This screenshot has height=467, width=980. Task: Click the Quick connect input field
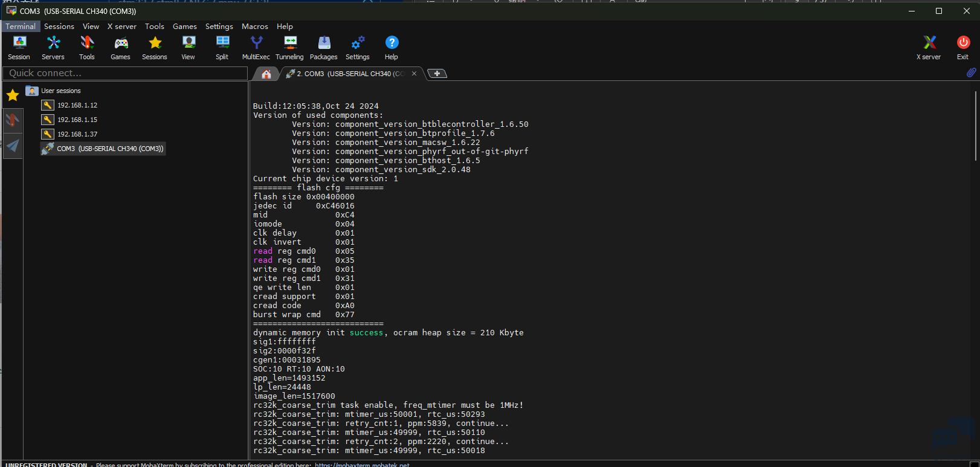tap(125, 73)
